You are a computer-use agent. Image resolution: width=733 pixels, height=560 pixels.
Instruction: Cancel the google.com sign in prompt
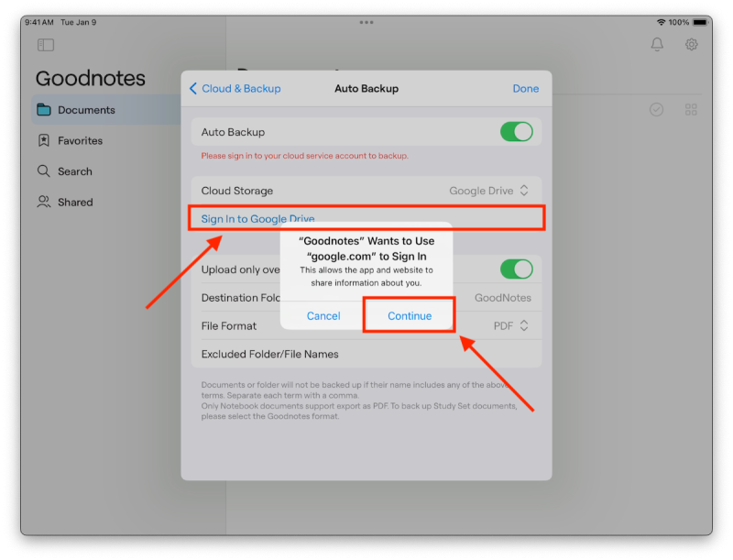point(323,315)
